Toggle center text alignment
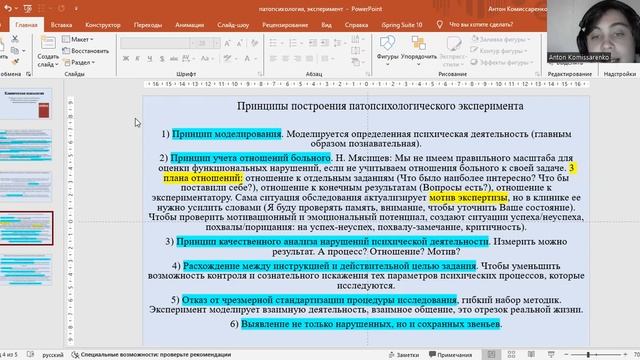The height and width of the screenshot is (360, 640). (285, 59)
